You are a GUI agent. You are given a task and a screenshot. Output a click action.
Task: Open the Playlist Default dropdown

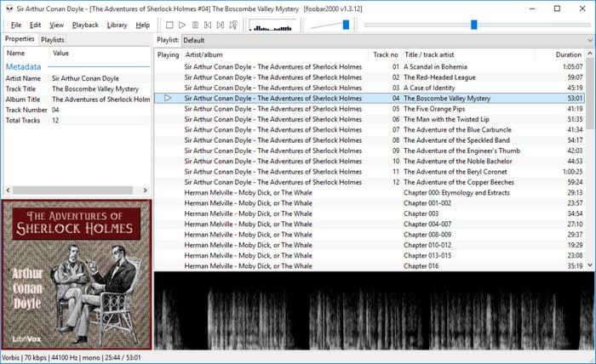click(387, 40)
